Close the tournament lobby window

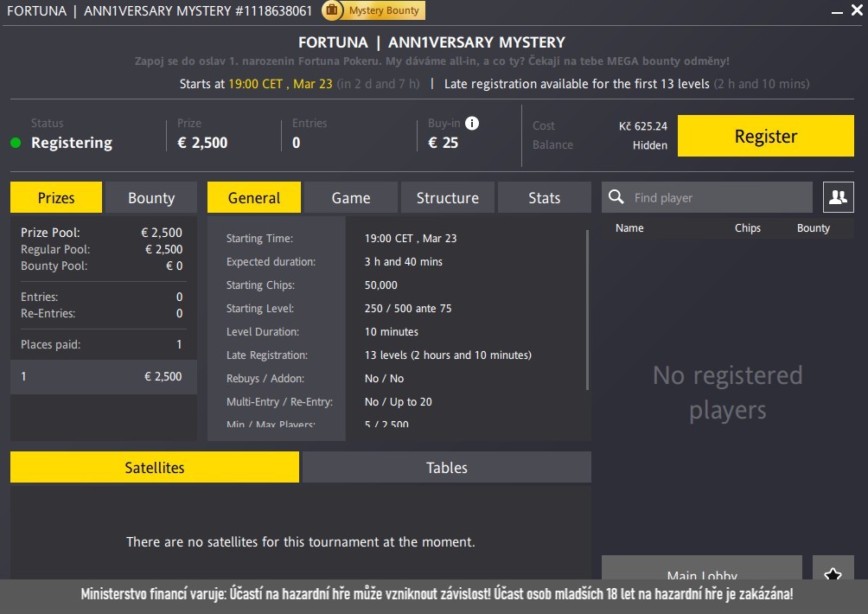[857, 10]
